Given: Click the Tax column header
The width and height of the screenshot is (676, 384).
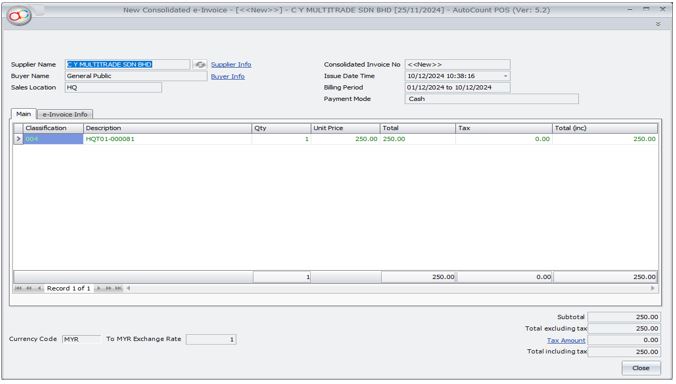Looking at the screenshot, I should point(504,128).
